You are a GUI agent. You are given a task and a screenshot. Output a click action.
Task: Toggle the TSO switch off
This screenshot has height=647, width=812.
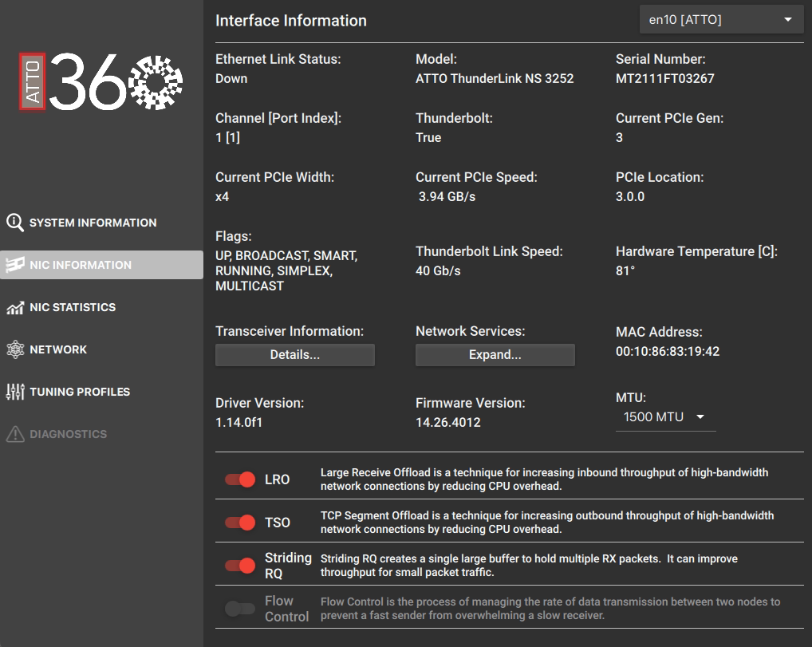(x=240, y=523)
